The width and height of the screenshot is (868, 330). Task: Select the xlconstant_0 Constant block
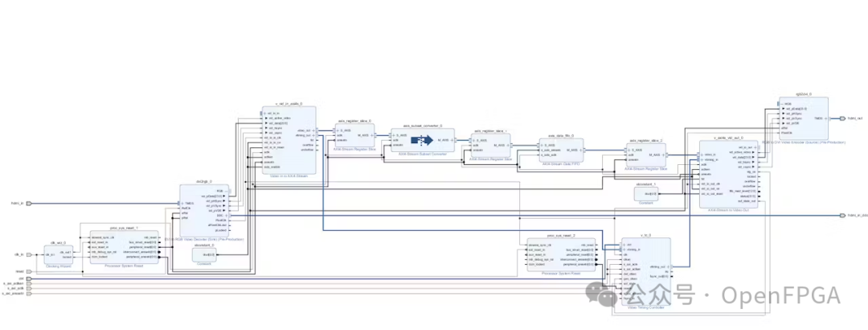click(x=204, y=254)
